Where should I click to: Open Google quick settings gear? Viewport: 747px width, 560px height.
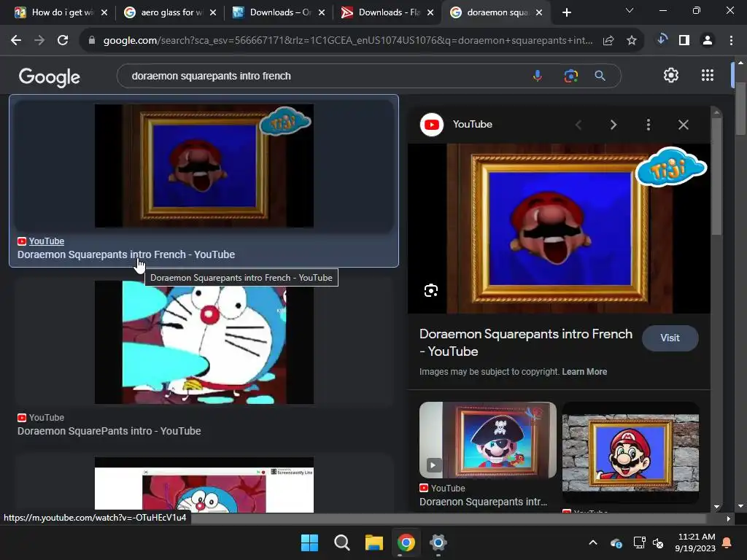[x=671, y=75]
